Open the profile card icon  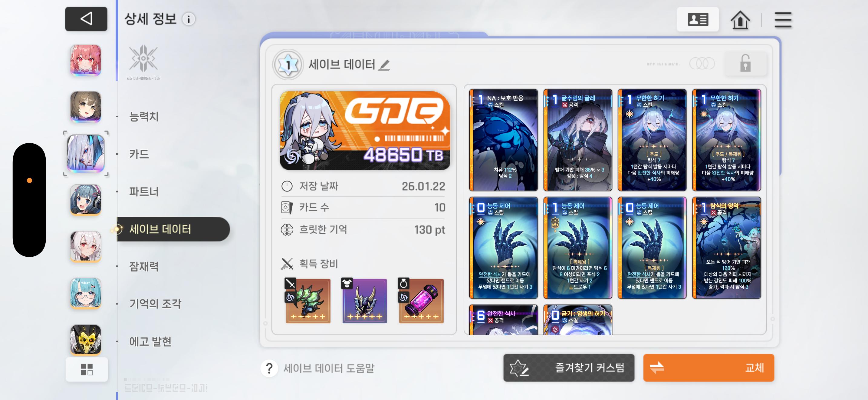click(x=698, y=20)
